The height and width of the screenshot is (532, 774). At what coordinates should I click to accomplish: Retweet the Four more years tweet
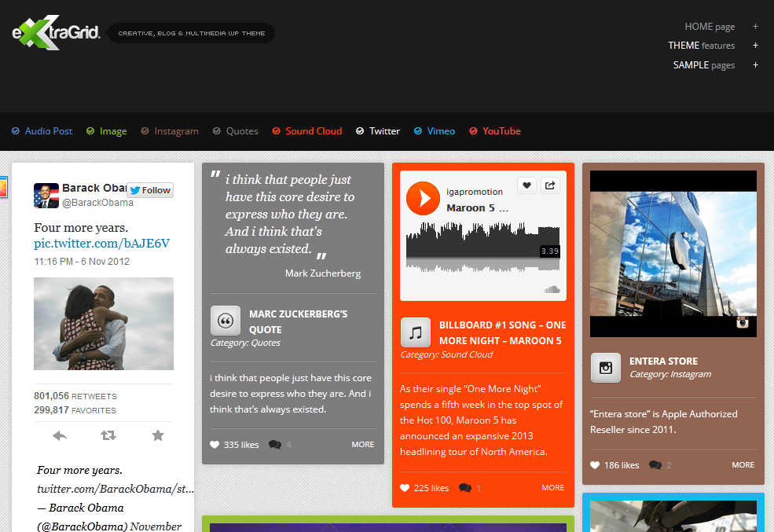108,435
